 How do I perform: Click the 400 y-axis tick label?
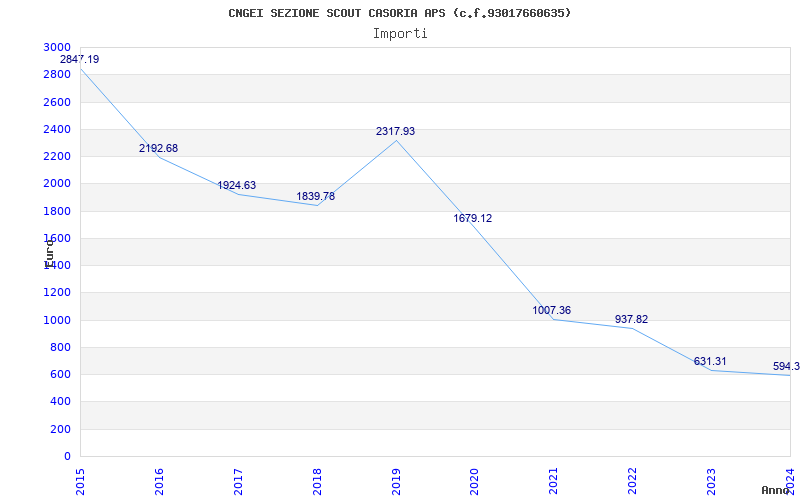pyautogui.click(x=61, y=402)
